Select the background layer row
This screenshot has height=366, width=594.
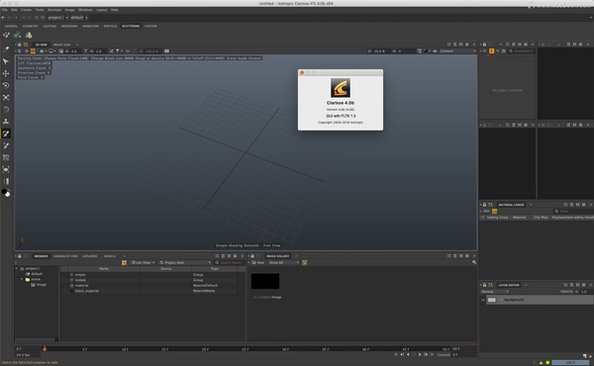coord(539,300)
